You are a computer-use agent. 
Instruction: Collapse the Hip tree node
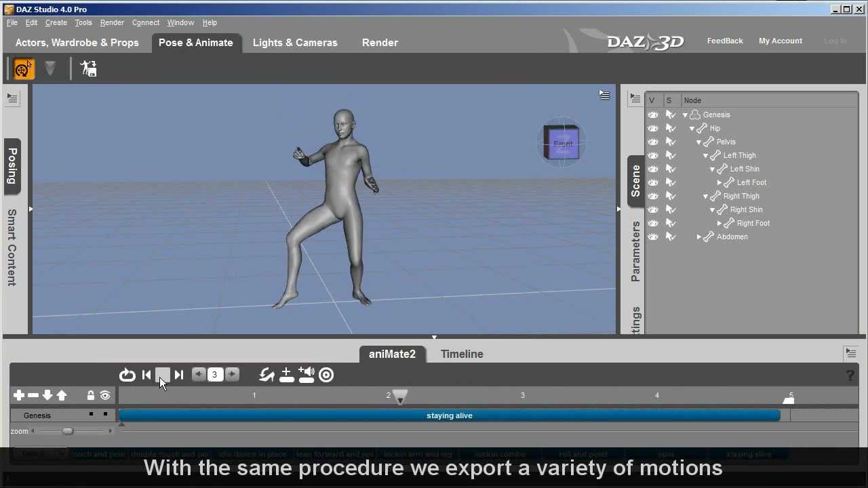(x=692, y=128)
